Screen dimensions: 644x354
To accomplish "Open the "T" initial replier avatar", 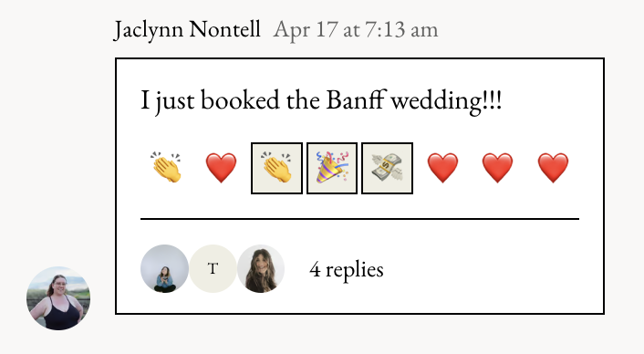I will (x=213, y=268).
